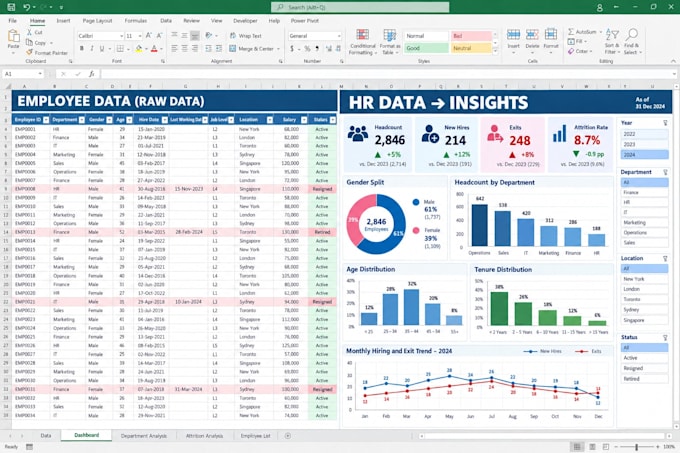680x453 pixels.
Task: Apply the red Font Color
Action: (x=154, y=49)
